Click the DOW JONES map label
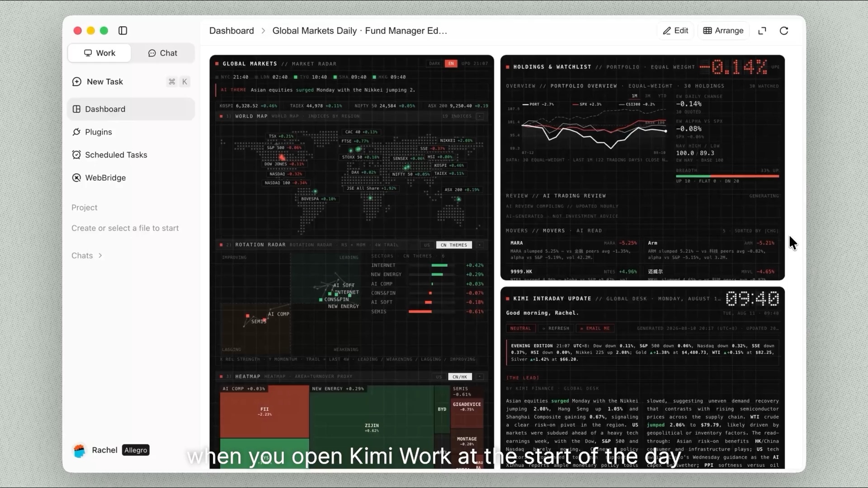 pos(284,164)
